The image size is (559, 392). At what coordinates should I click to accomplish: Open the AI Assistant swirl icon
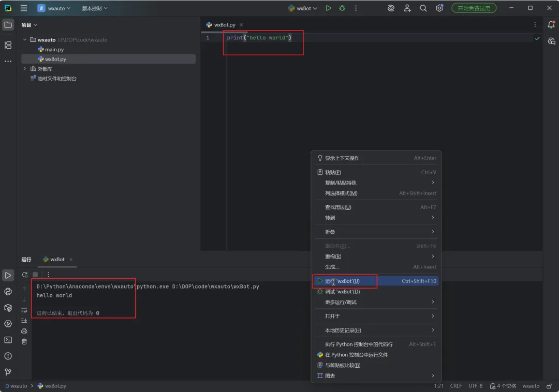point(391,8)
